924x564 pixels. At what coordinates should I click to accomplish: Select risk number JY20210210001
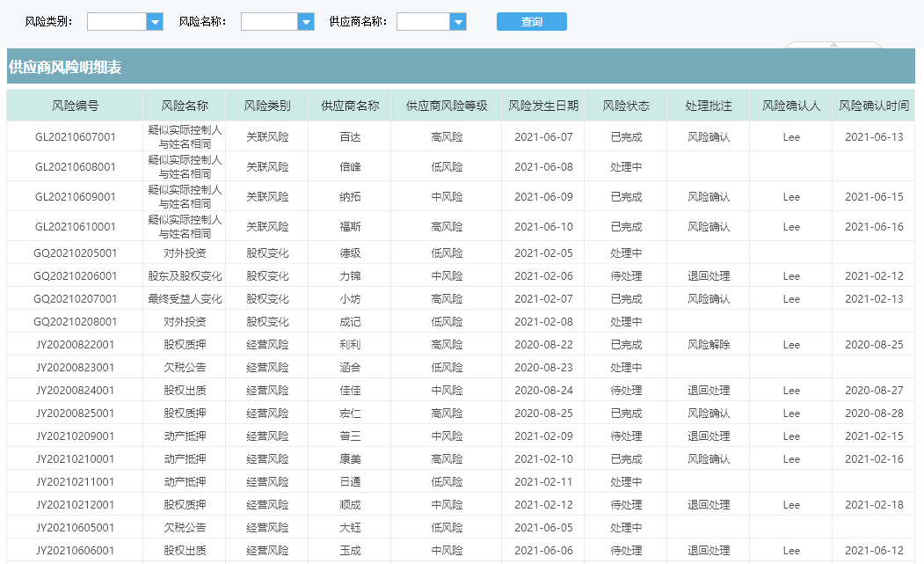point(75,459)
